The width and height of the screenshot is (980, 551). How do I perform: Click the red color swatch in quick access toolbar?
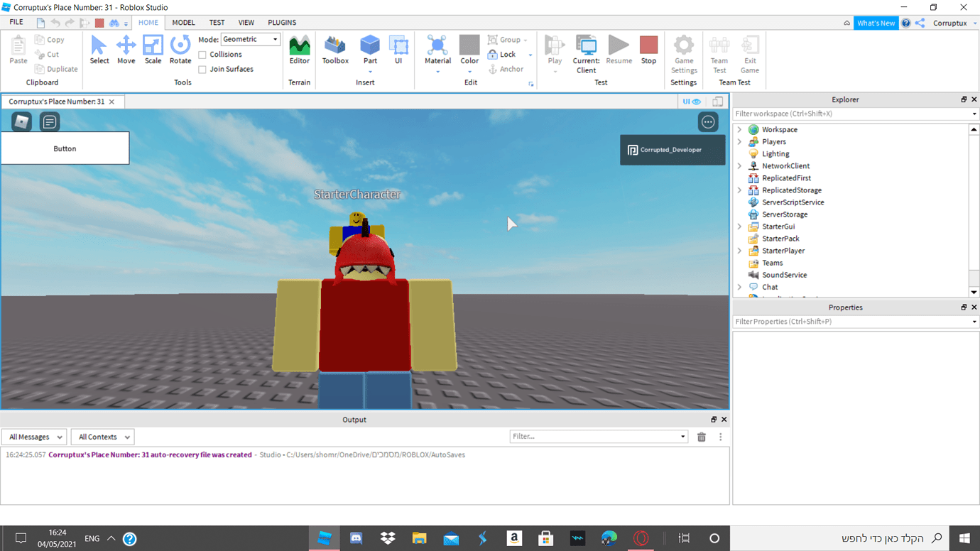(99, 22)
